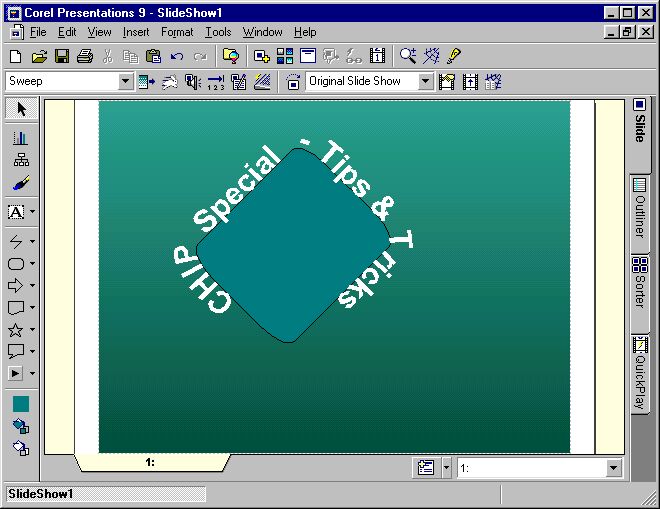Screen dimensions: 660x509
Task: Open the slide selector dropdown at bottom right
Action: (x=614, y=468)
